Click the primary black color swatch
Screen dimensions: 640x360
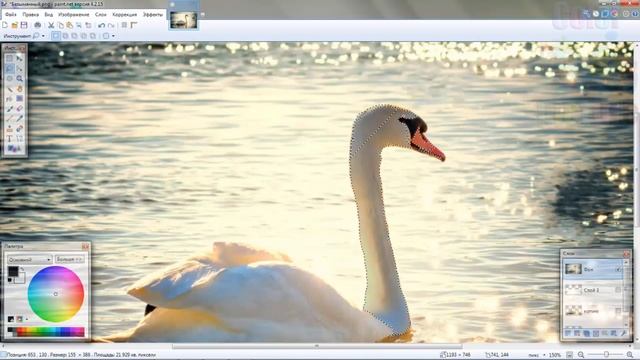point(13,271)
